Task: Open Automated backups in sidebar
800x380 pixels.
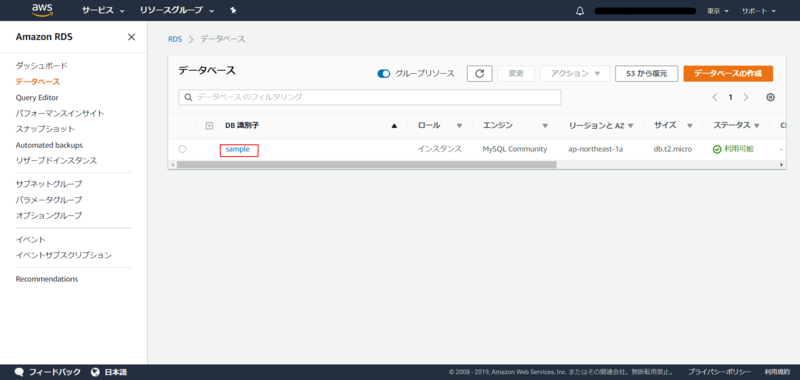Action: (49, 145)
